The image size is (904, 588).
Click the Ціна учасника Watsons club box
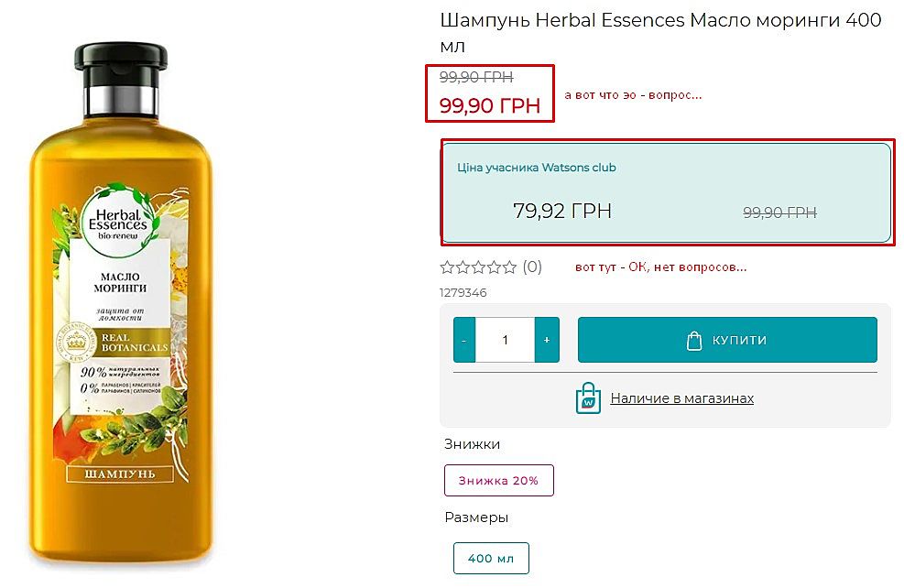pos(666,192)
